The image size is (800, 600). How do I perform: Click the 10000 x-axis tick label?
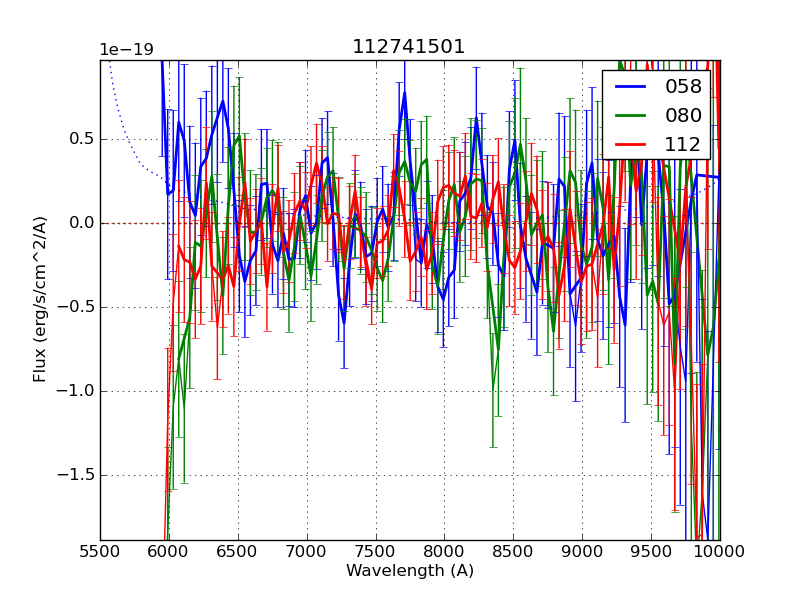point(718,552)
